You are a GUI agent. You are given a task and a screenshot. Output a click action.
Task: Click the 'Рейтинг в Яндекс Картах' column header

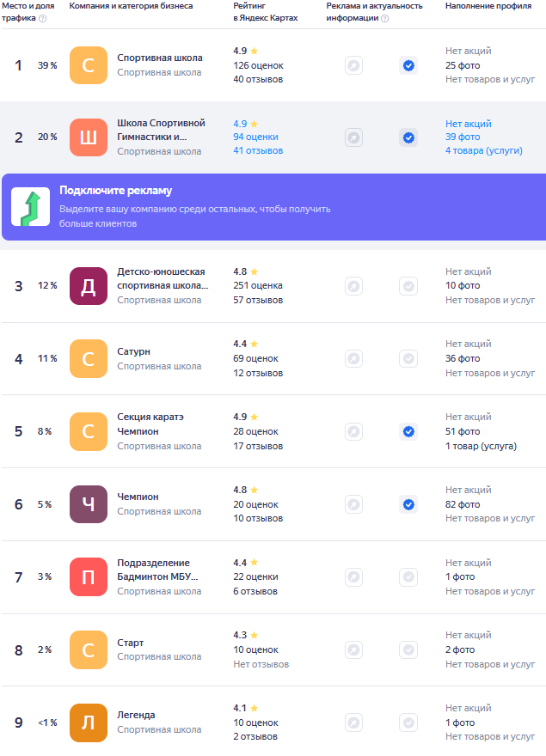pos(265,11)
